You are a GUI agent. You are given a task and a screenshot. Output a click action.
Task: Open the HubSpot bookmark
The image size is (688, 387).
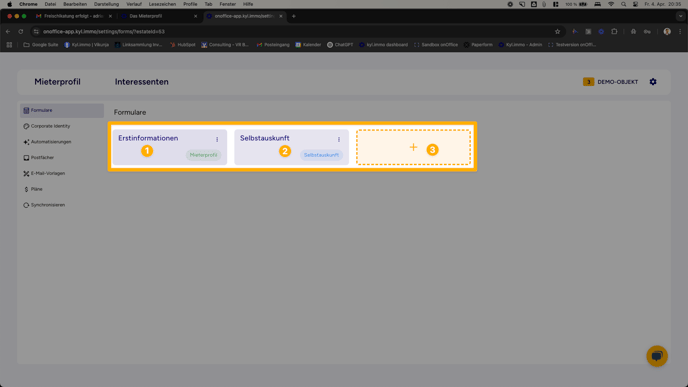pyautogui.click(x=183, y=45)
